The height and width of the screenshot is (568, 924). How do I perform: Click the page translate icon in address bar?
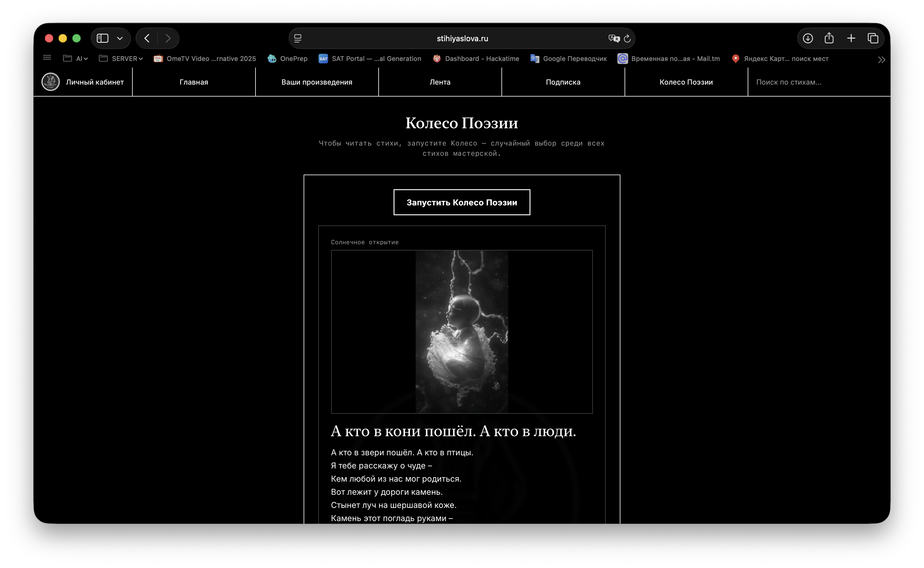point(614,38)
